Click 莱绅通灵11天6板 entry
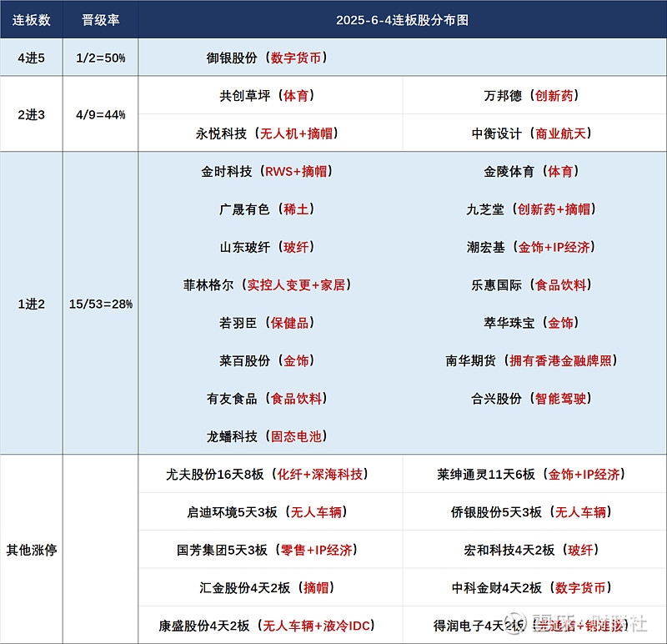667x644 pixels. click(x=531, y=474)
